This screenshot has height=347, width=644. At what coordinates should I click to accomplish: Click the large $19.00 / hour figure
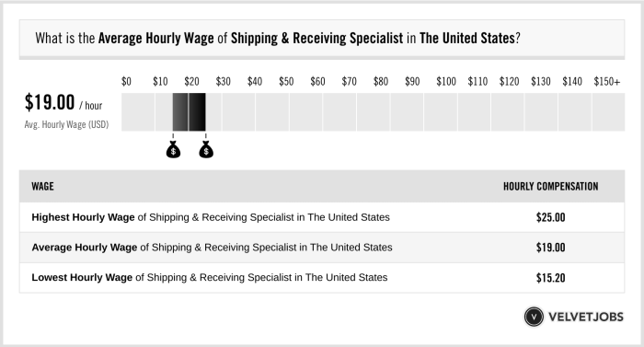click(63, 102)
